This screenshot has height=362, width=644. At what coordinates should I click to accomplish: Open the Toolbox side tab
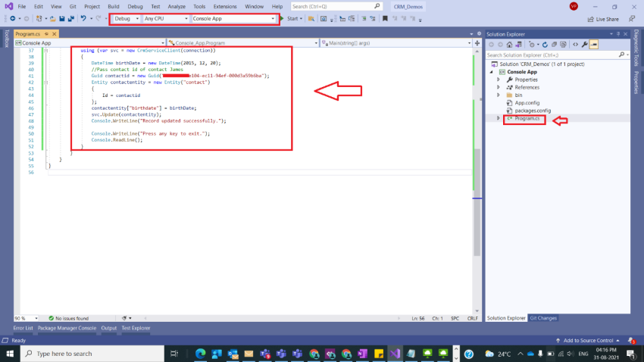click(7, 39)
